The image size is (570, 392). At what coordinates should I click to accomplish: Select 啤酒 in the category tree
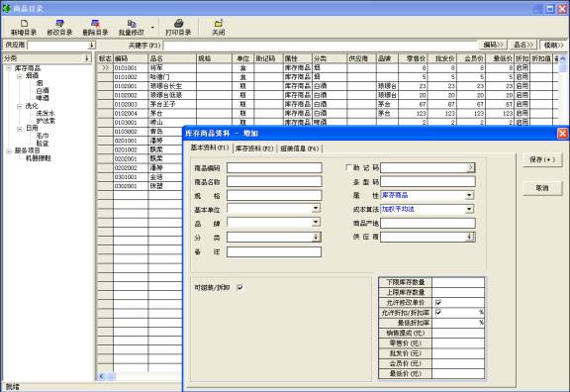tap(43, 98)
